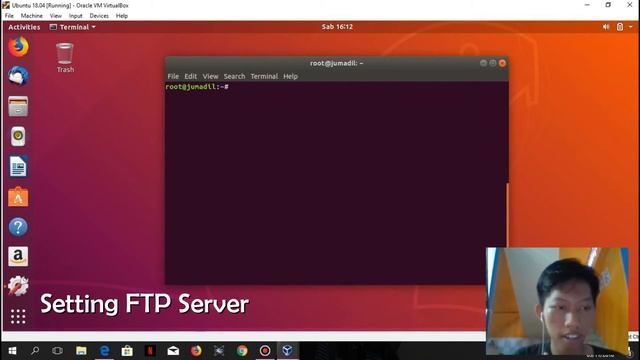Open Rhythmbox music player in dock

coord(18,136)
